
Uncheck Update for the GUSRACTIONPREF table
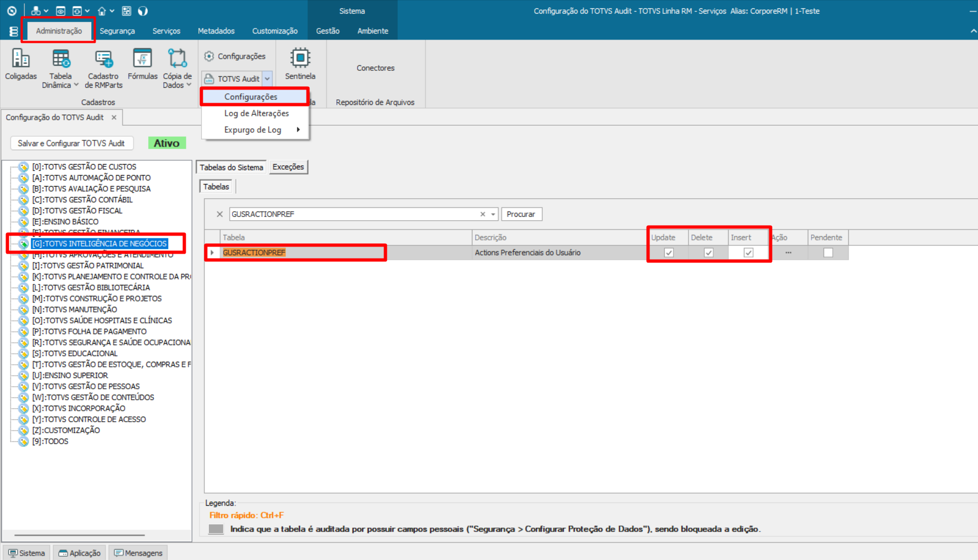click(668, 253)
